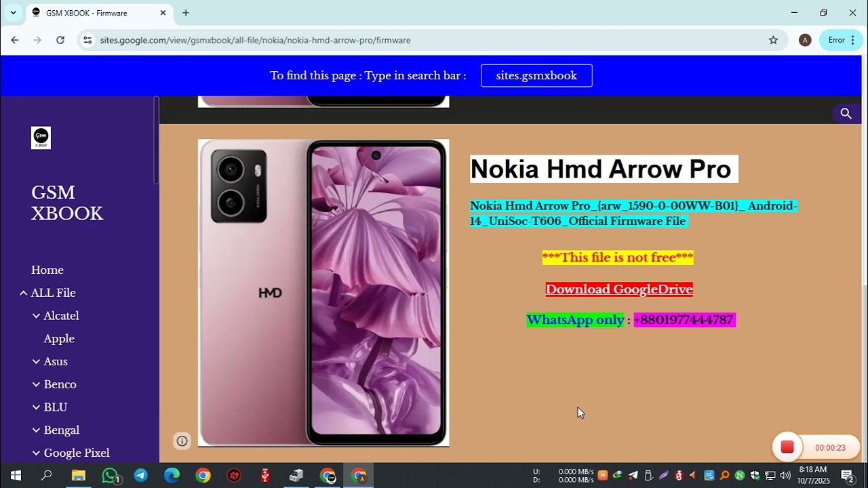Open the BLU sidebar item
Image resolution: width=868 pixels, height=488 pixels.
pos(56,407)
